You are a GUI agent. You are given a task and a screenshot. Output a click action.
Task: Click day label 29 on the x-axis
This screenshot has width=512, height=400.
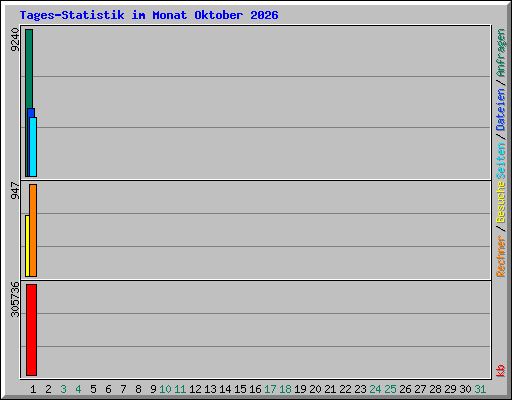point(450,389)
